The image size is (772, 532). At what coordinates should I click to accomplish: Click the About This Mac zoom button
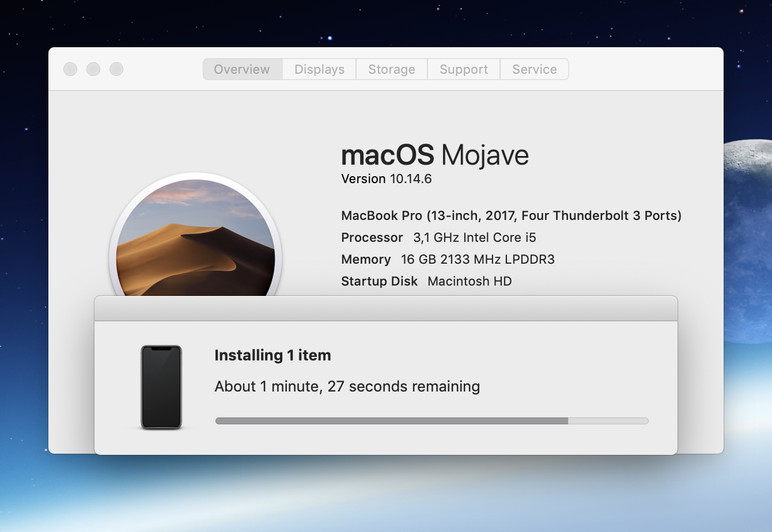pyautogui.click(x=116, y=69)
